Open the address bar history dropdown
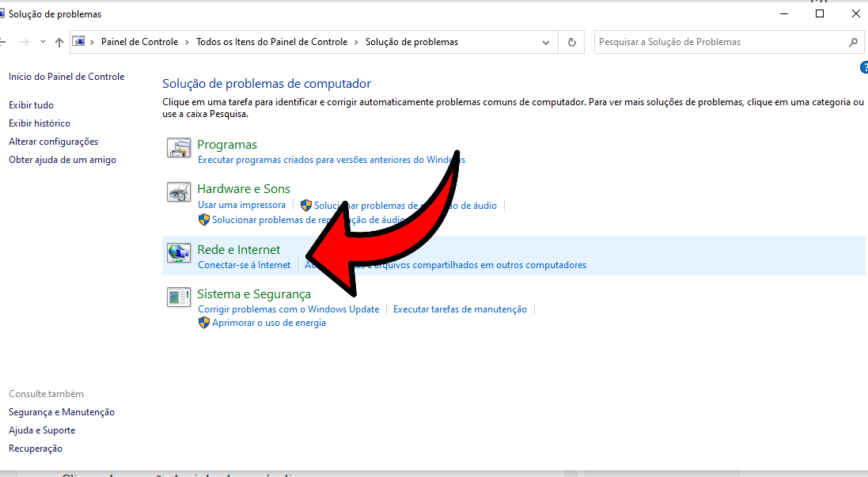Viewport: 868px width, 477px height. (x=546, y=42)
